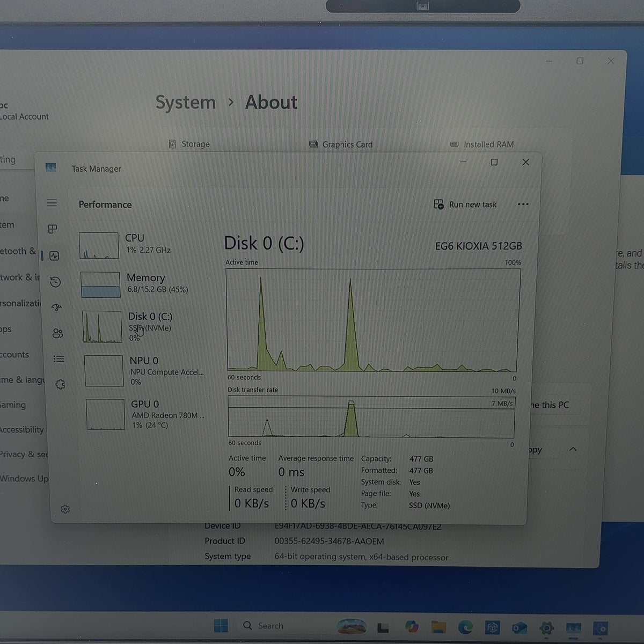Open Accounts in Settings sidebar
644x644 pixels.
14,355
